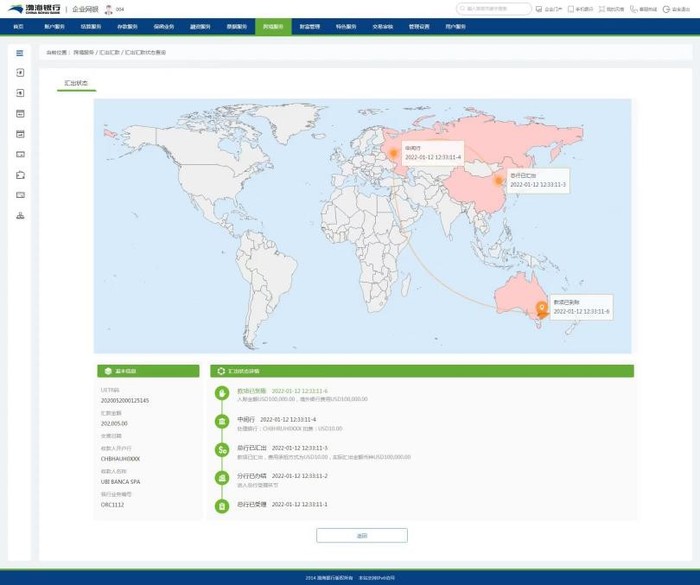Image resolution: width=700 pixels, height=585 pixels.
Task: Click the green dollar icon for 总行已汇出
Action: [222, 450]
